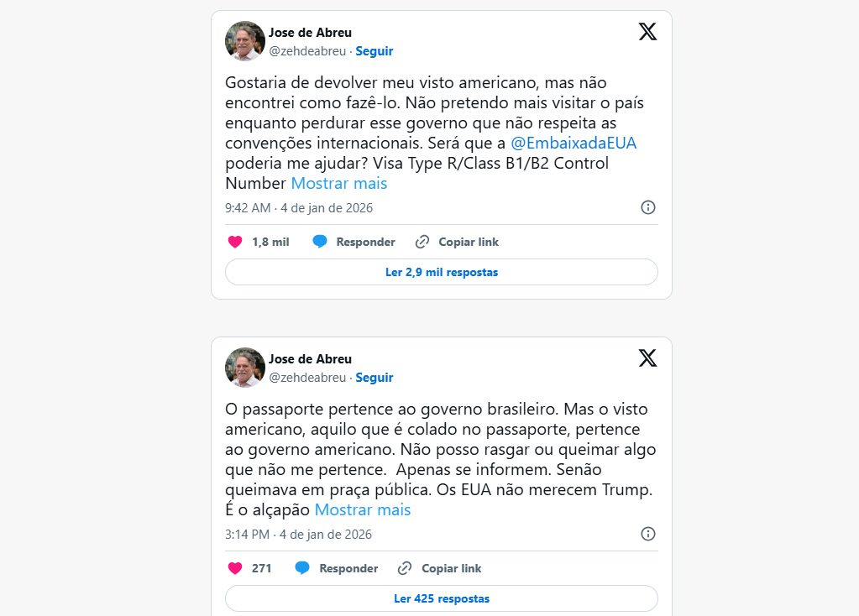Open the info circle on the second tweet
The width and height of the screenshot is (859, 616).
point(647,533)
